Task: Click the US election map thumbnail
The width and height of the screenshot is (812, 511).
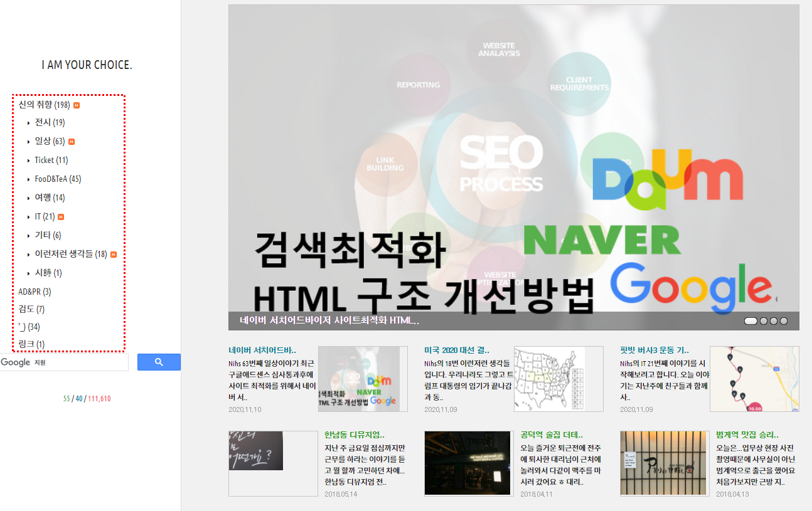Action: [558, 379]
